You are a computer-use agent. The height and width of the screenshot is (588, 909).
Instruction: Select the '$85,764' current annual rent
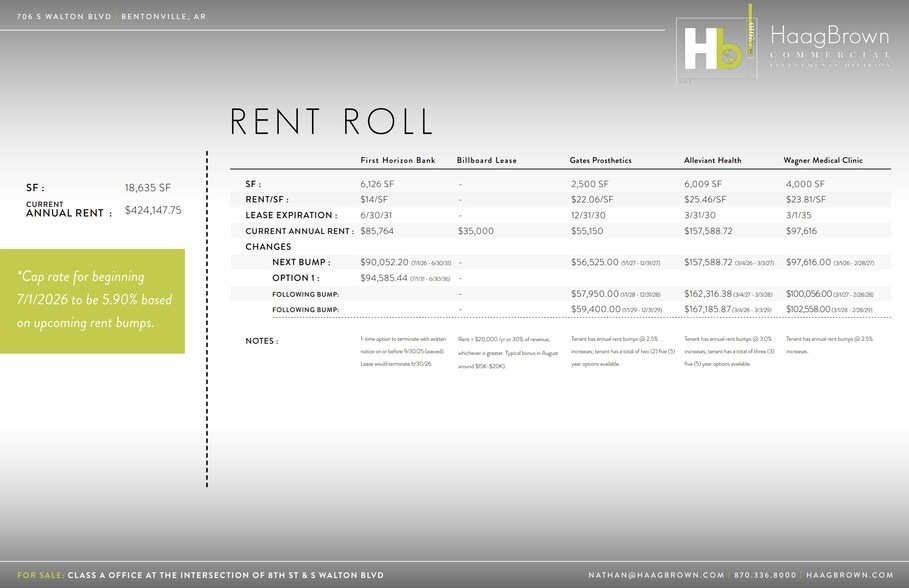point(377,231)
